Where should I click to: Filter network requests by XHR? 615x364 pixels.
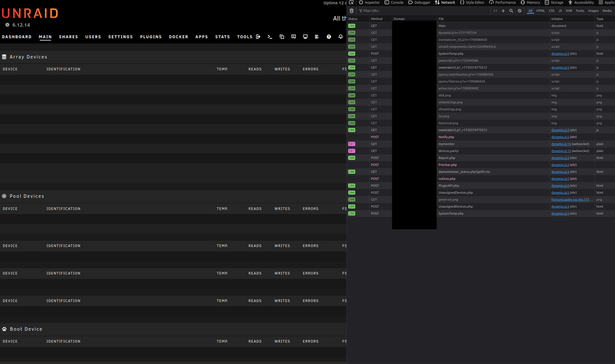click(569, 11)
